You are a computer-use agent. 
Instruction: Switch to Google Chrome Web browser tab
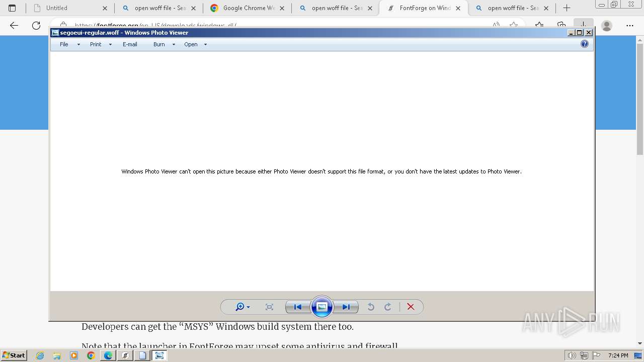point(247,8)
